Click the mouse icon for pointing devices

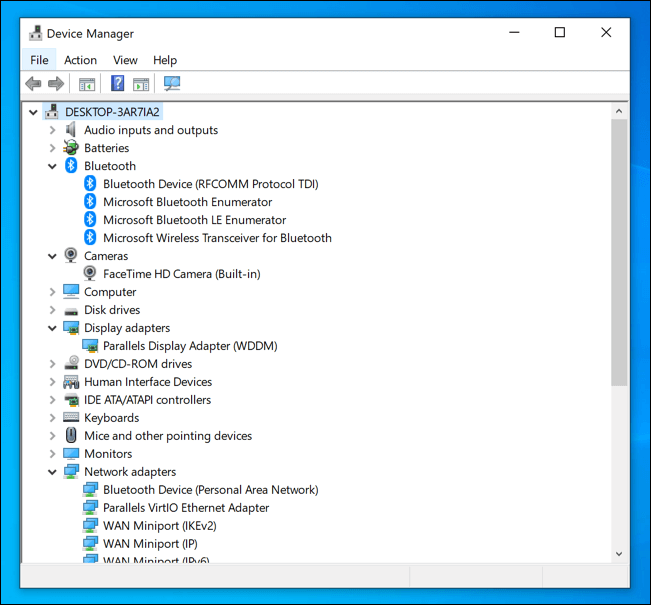[x=71, y=435]
